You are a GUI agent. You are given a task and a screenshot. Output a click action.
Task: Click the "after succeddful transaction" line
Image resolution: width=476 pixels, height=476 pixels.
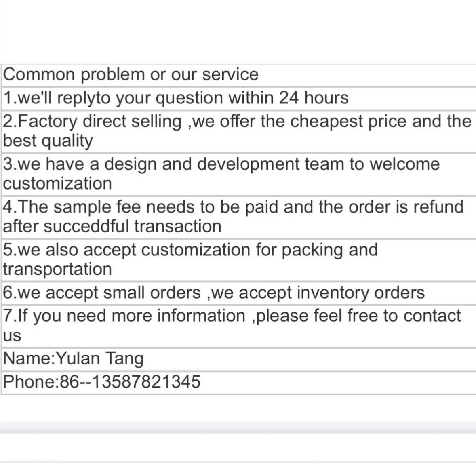112,227
